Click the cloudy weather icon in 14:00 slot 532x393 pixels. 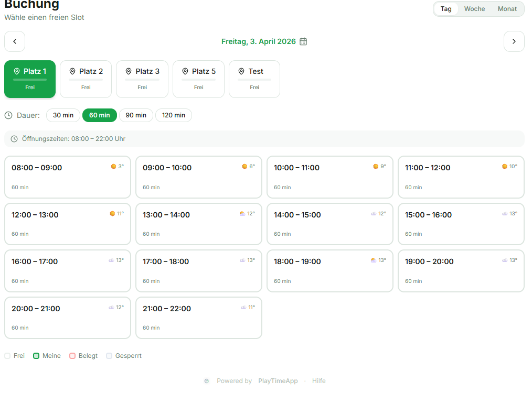point(374,214)
